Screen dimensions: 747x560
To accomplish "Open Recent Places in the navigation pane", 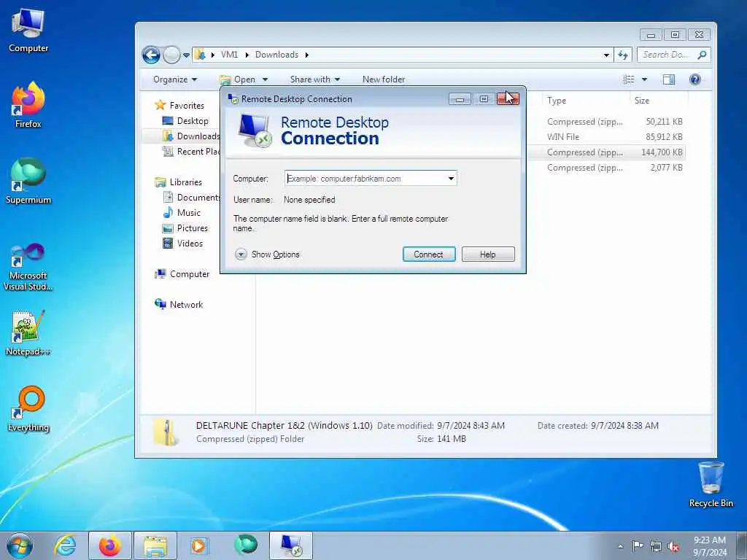I will 190,152.
